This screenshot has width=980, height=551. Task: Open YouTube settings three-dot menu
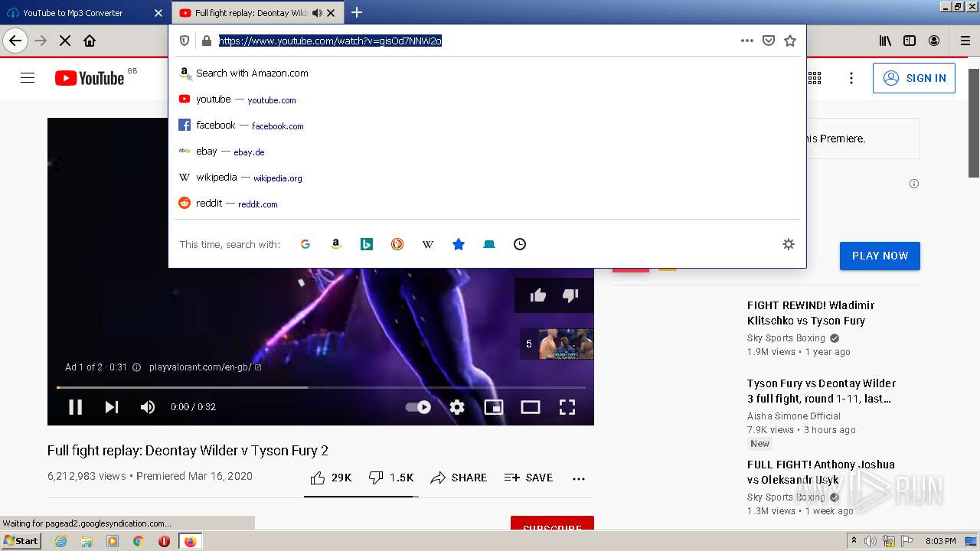click(x=851, y=77)
